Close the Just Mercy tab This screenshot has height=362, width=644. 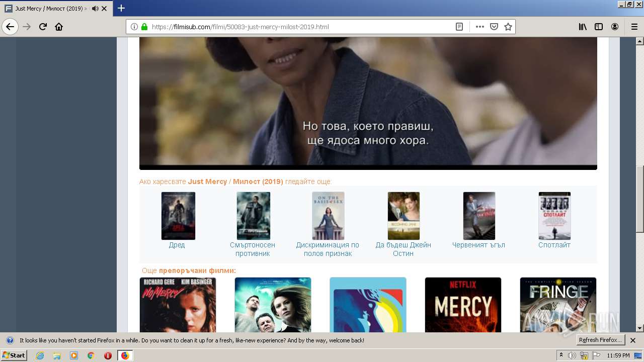104,9
